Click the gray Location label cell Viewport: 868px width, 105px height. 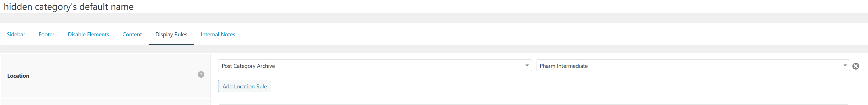pyautogui.click(x=106, y=76)
